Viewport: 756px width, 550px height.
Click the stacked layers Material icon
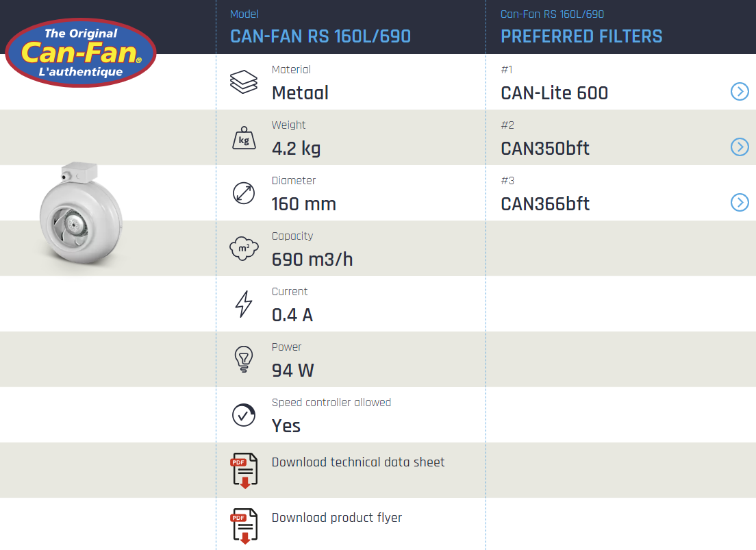244,82
